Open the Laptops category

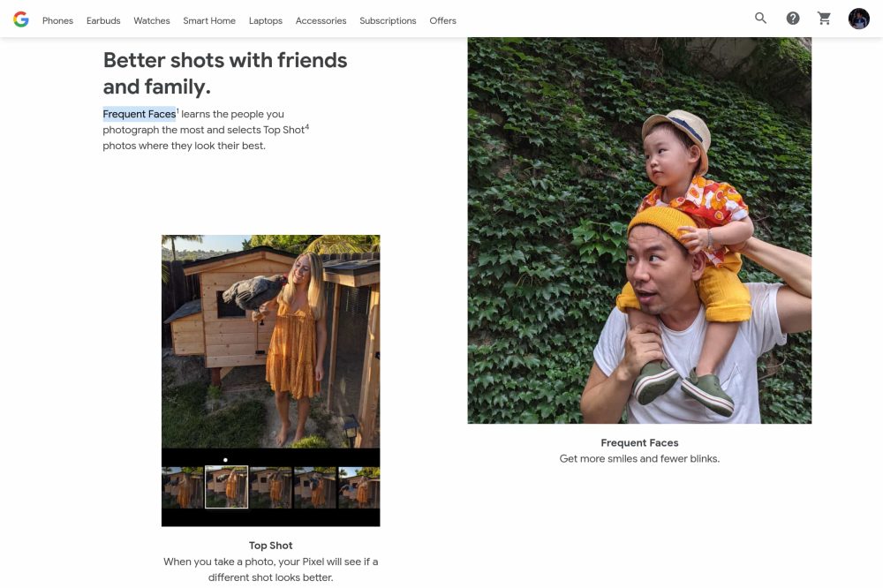(266, 20)
